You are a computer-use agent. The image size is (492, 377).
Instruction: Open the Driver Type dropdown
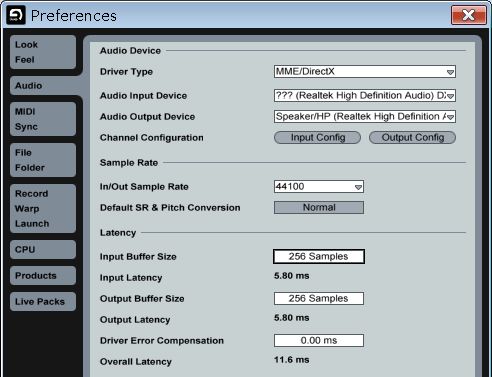(365, 72)
